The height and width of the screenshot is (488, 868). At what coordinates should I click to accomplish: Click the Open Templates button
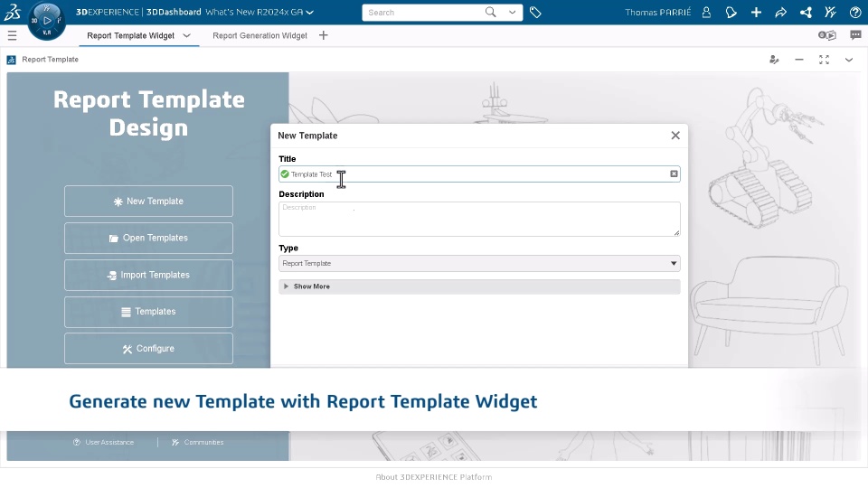(148, 238)
